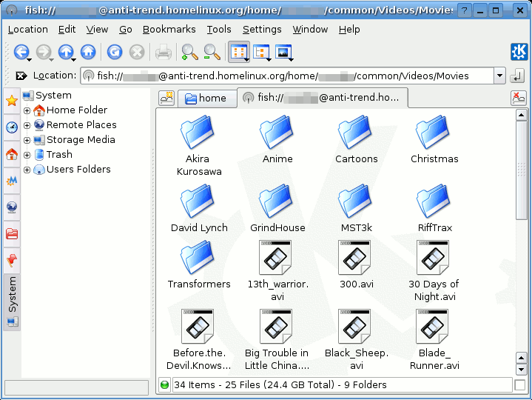532x400 pixels.
Task: Click the file view scrollbar down arrow
Action: click(x=521, y=369)
